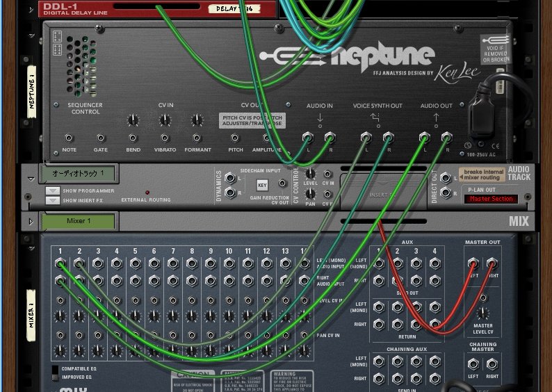Click Sidechain Input left jack
Image resolution: width=552 pixels, height=392 pixels.
pyautogui.click(x=230, y=178)
